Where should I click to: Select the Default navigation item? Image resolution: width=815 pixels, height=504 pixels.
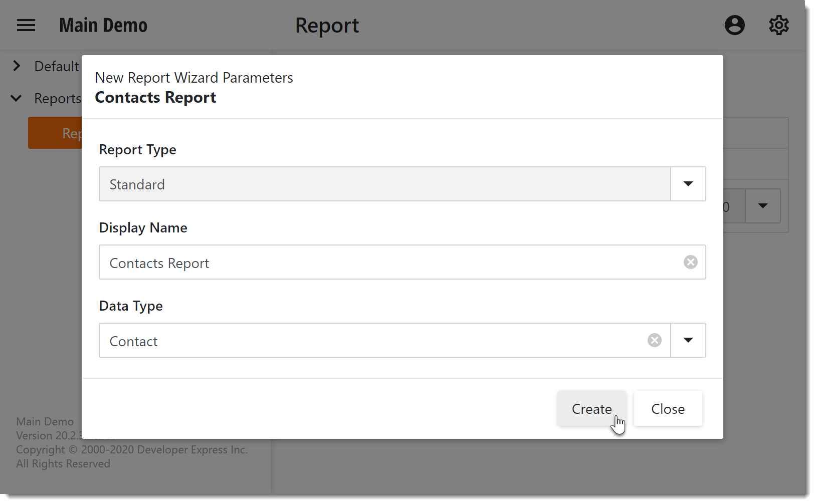tap(56, 66)
